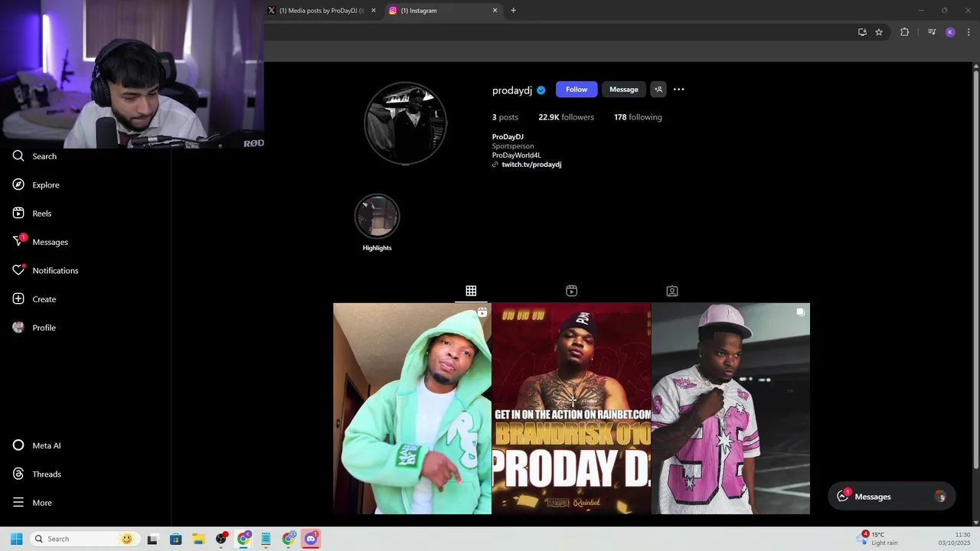The height and width of the screenshot is (551, 980).
Task: Open profile options three-dot menu
Action: click(x=678, y=90)
